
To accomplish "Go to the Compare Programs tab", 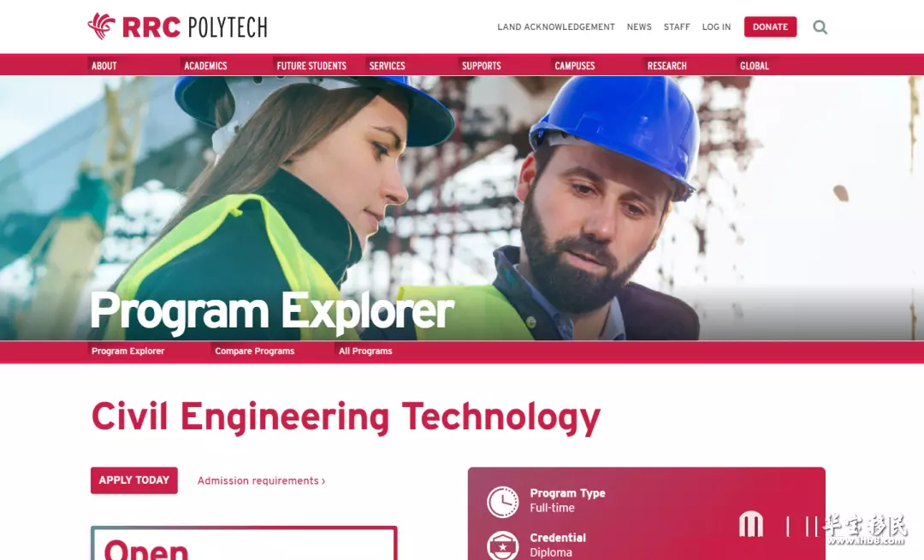I will (255, 351).
